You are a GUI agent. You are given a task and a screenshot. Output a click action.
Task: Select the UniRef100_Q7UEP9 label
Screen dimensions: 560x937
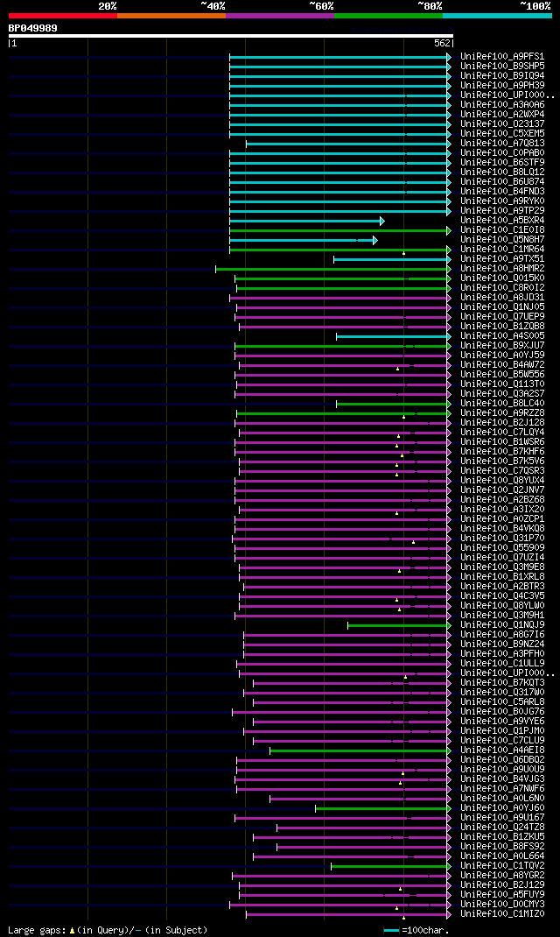(x=502, y=317)
